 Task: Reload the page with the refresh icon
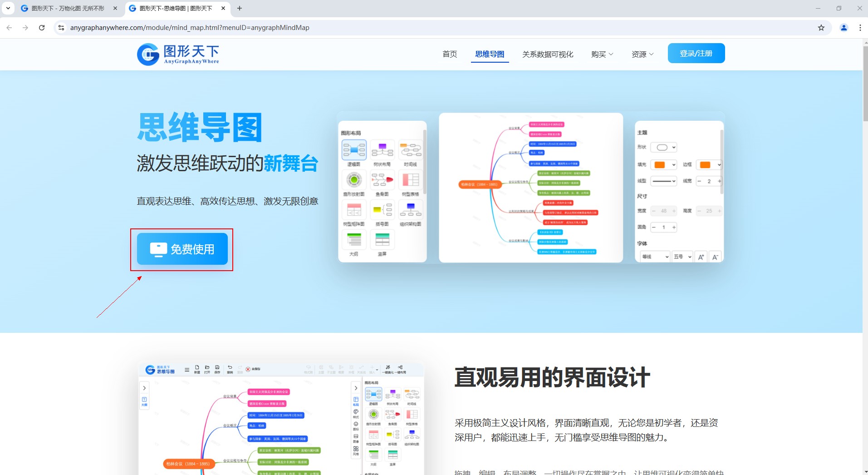click(42, 28)
